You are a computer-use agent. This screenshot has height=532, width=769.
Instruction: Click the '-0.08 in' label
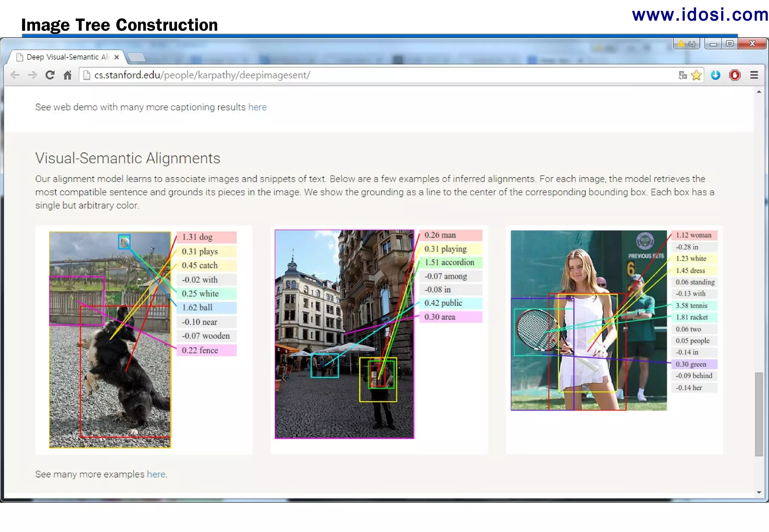[x=451, y=290]
